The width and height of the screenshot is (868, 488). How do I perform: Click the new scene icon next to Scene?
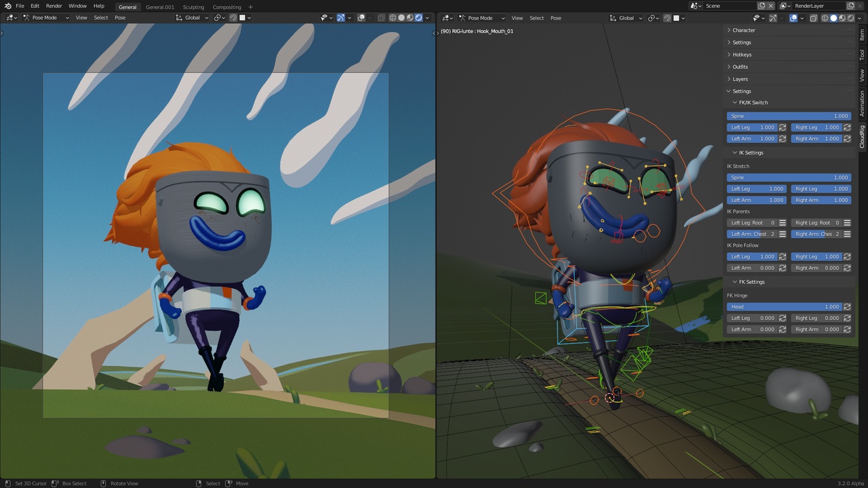pos(762,6)
